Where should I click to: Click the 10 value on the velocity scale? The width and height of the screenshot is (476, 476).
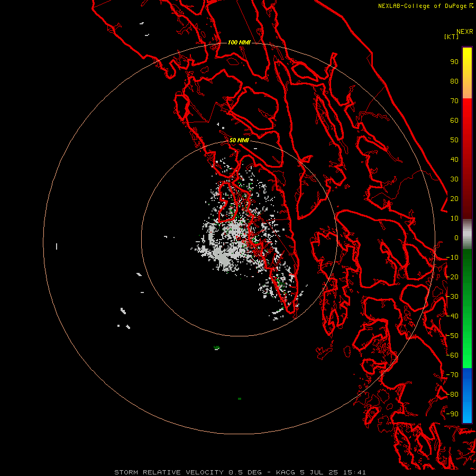click(454, 218)
